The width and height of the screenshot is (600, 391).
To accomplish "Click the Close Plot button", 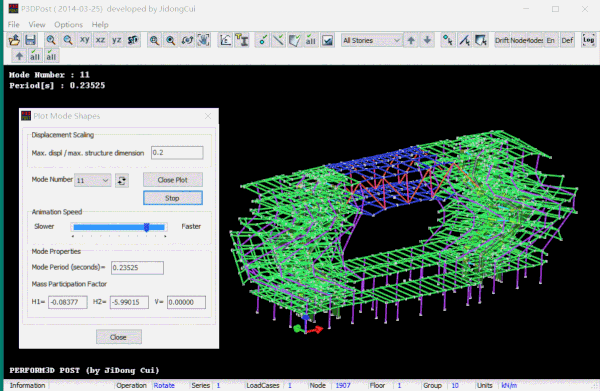I will 173,180.
